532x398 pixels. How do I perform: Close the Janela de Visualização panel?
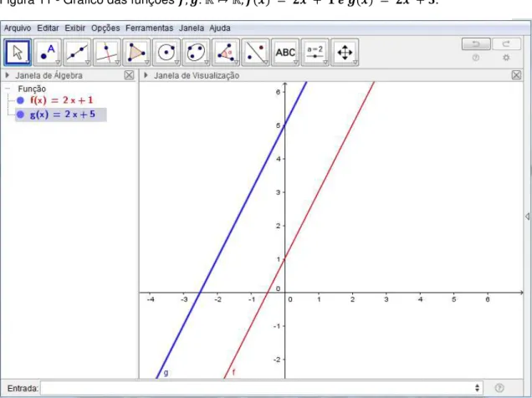coord(516,75)
